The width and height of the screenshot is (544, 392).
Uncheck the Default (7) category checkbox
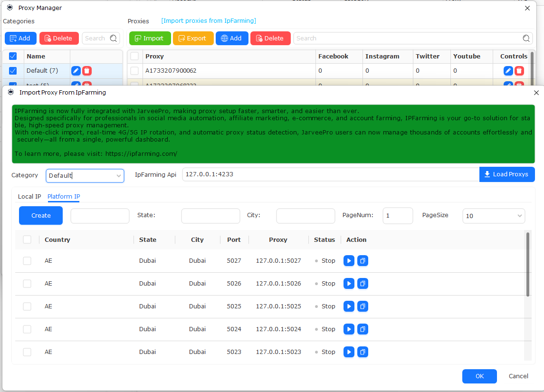tap(13, 71)
